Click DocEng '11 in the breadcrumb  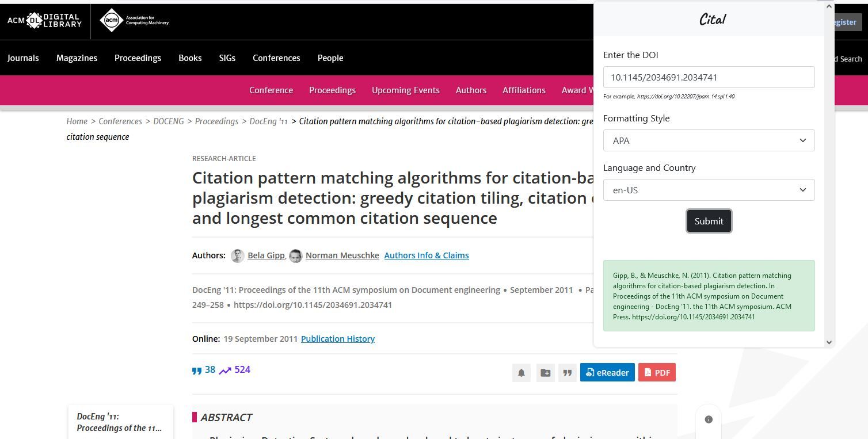pos(268,121)
